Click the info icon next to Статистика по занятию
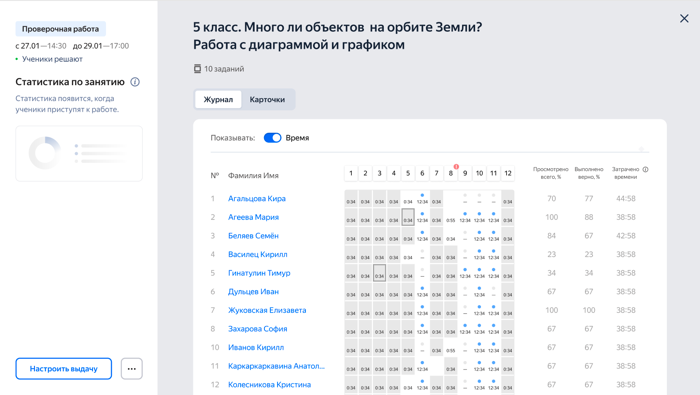This screenshot has width=700, height=395. pos(135,82)
